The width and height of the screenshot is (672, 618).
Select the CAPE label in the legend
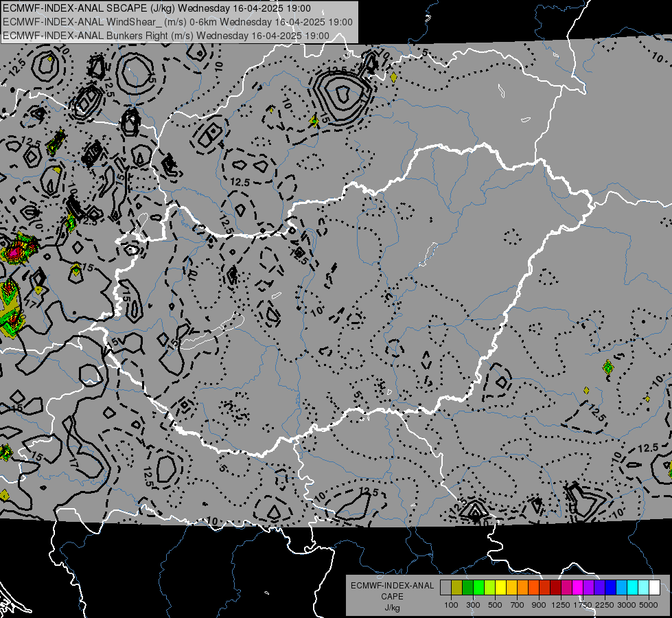click(392, 597)
